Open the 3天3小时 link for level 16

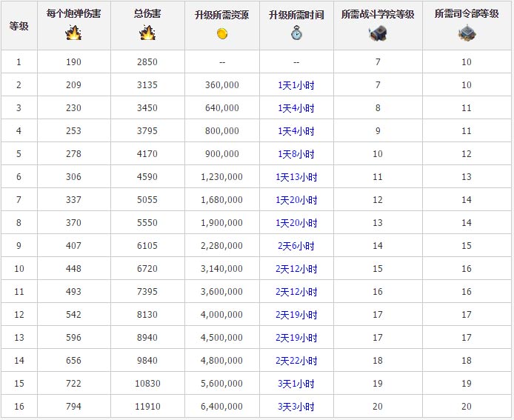click(x=296, y=407)
